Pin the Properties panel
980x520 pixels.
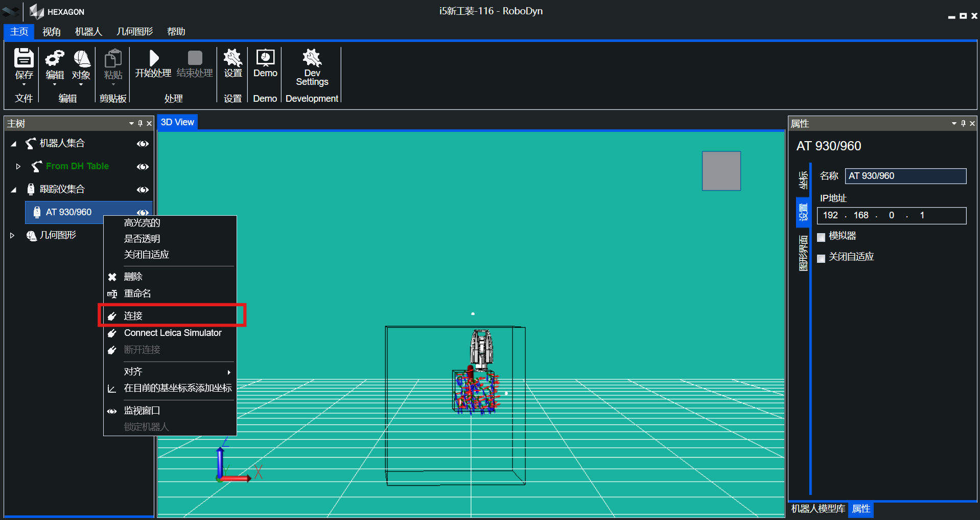pos(963,123)
